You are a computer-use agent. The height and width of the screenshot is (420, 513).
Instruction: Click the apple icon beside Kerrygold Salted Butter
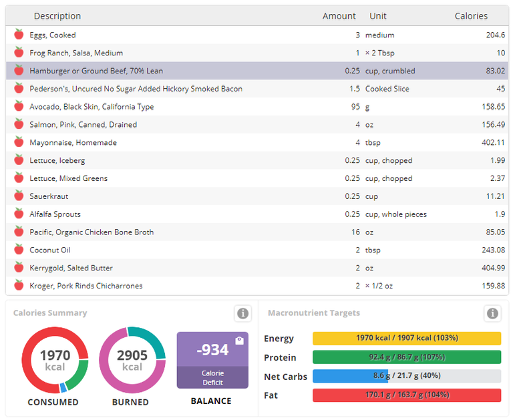click(x=19, y=268)
